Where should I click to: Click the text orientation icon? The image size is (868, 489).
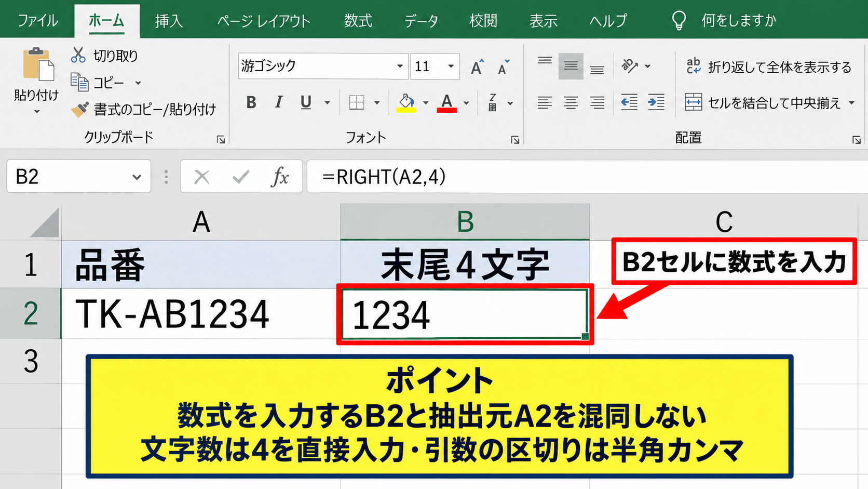coord(629,66)
